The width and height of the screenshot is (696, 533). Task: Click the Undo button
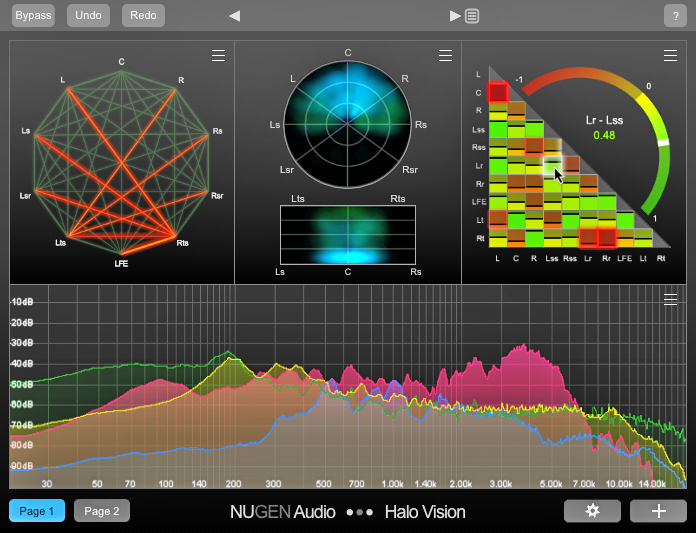point(89,16)
